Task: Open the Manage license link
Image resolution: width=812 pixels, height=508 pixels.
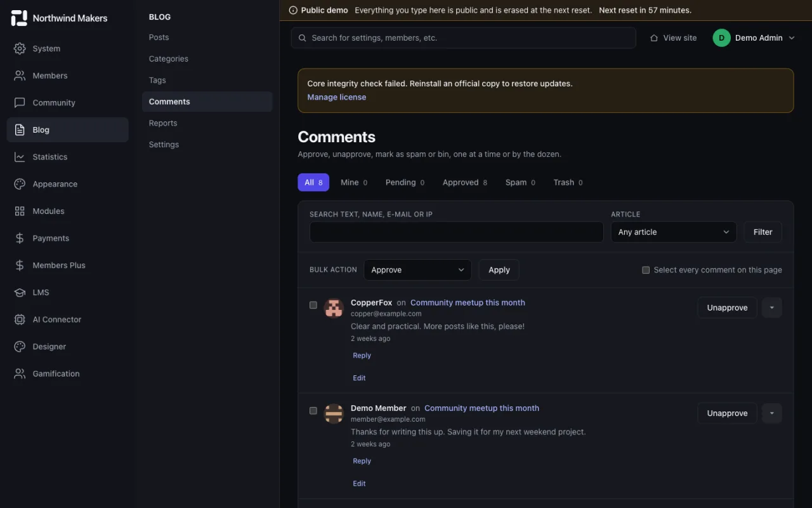Action: [x=336, y=97]
